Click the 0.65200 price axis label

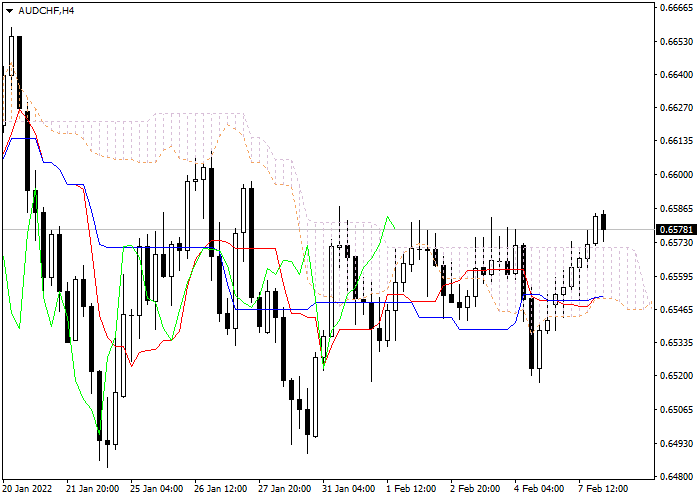[676, 376]
